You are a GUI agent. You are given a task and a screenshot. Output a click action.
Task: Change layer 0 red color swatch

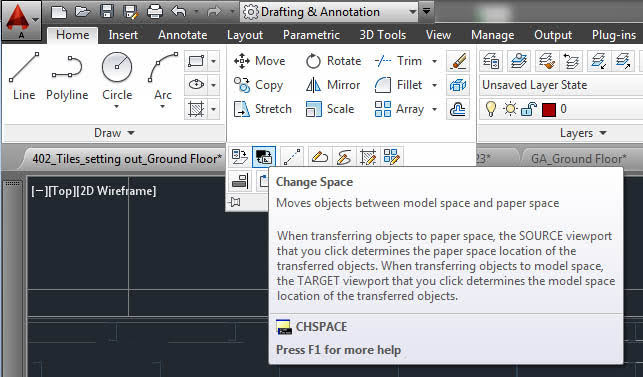point(549,110)
